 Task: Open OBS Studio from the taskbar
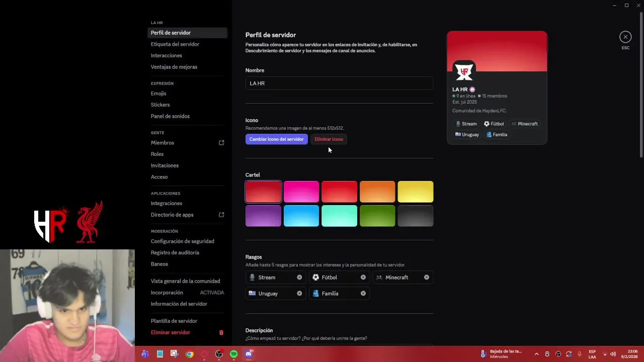click(x=219, y=354)
